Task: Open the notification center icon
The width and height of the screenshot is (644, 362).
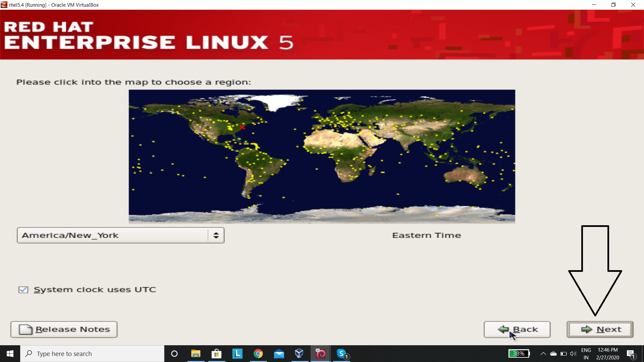Action: 631,354
